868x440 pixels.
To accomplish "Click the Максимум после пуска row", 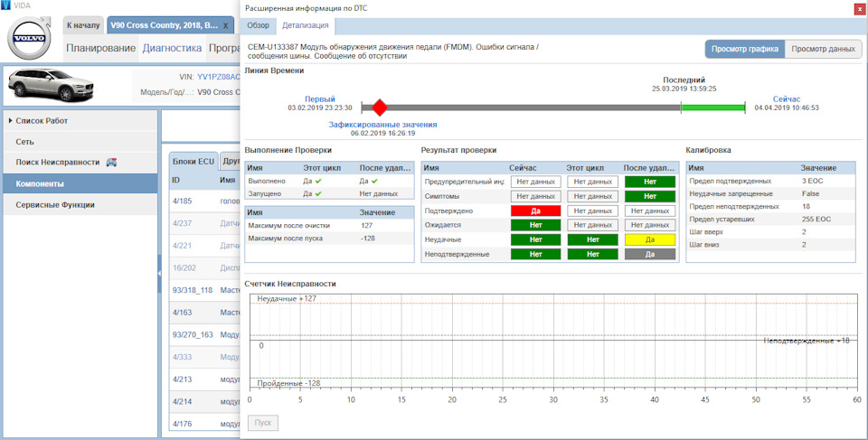I will pos(329,238).
